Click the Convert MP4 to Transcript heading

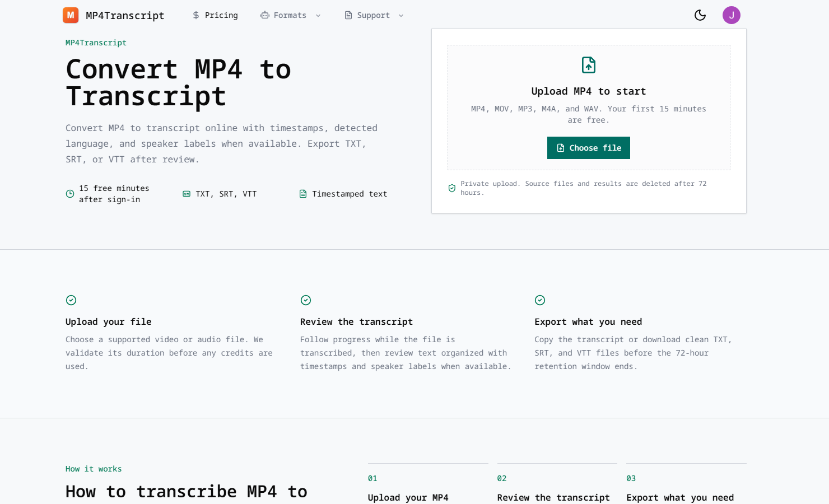pyautogui.click(x=178, y=83)
